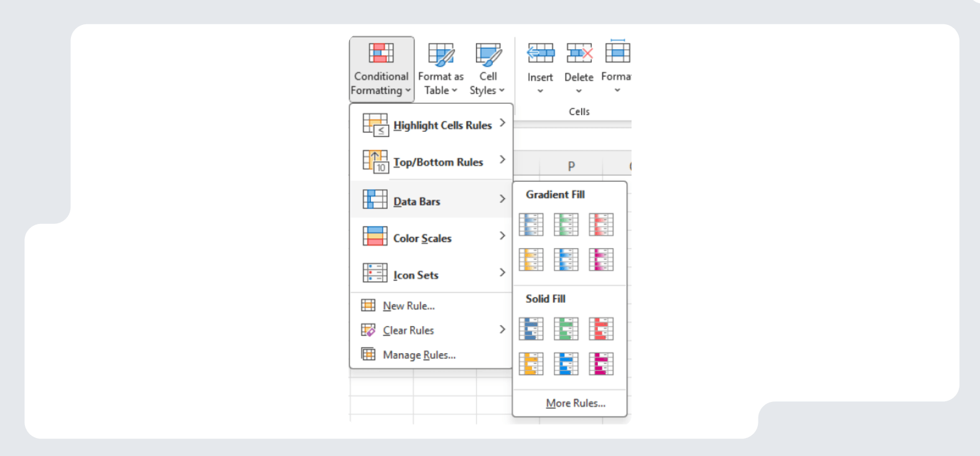Apply the blue gradient fill data bar
Screen dimensions: 980x456
531,225
